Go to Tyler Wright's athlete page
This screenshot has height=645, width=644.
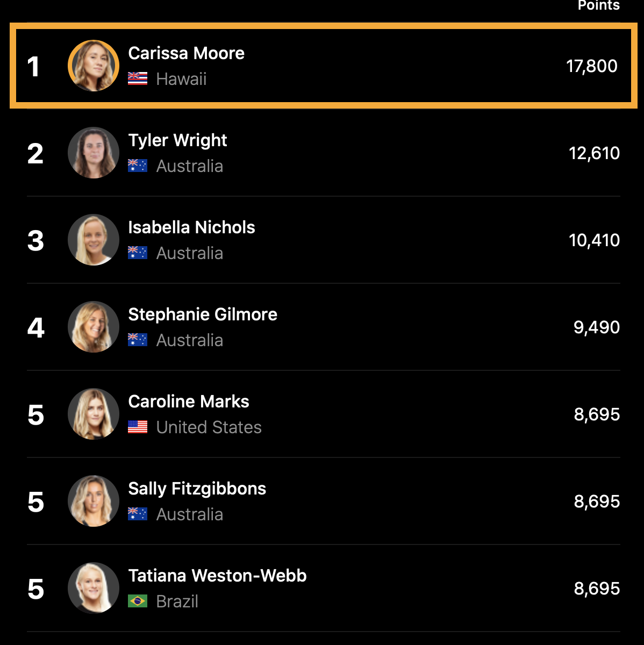[x=177, y=140]
